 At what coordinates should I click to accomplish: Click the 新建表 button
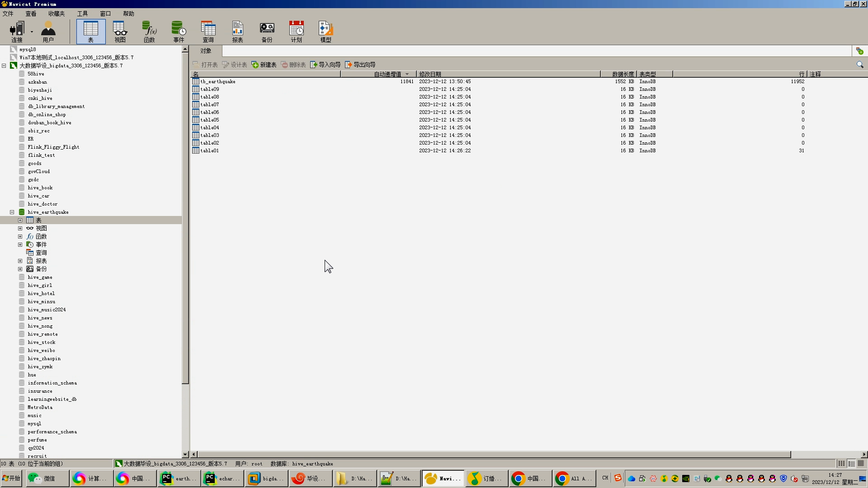264,65
